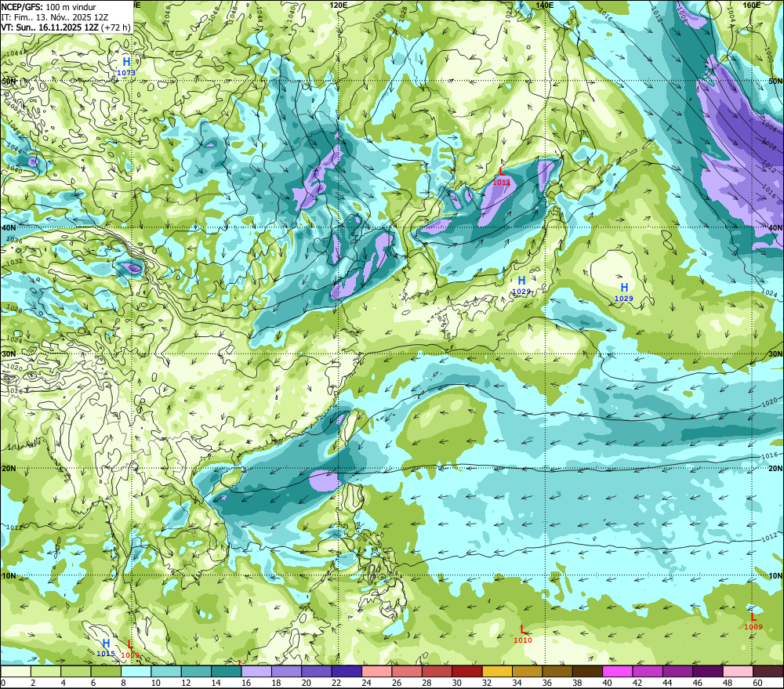
Task: Click legend value 16
Action: coord(246,683)
